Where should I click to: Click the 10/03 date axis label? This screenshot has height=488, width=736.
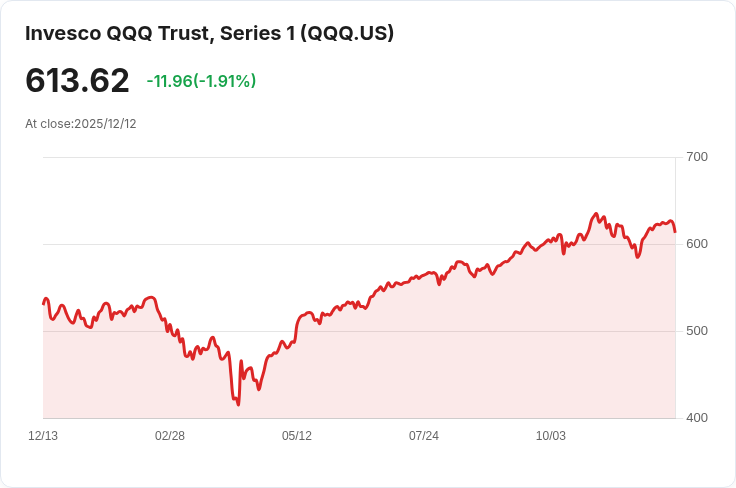(x=551, y=436)
